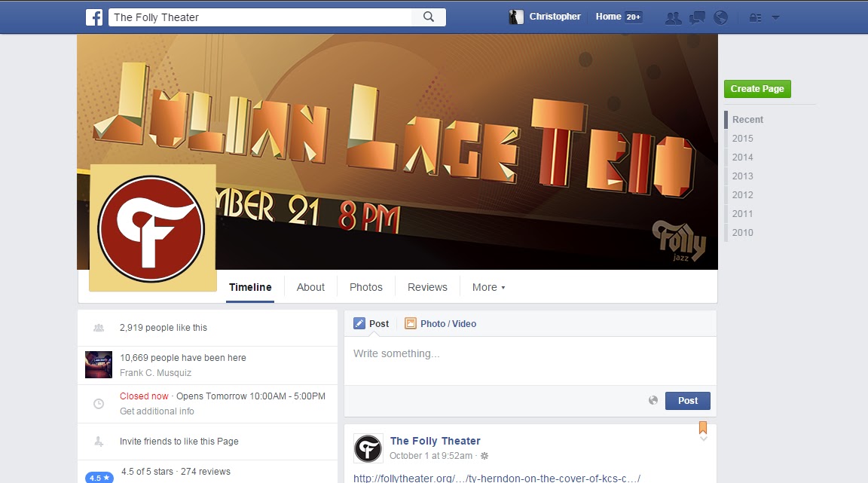Image resolution: width=868 pixels, height=483 pixels.
Task: Select the Photo / Video composer tab
Action: coord(441,323)
